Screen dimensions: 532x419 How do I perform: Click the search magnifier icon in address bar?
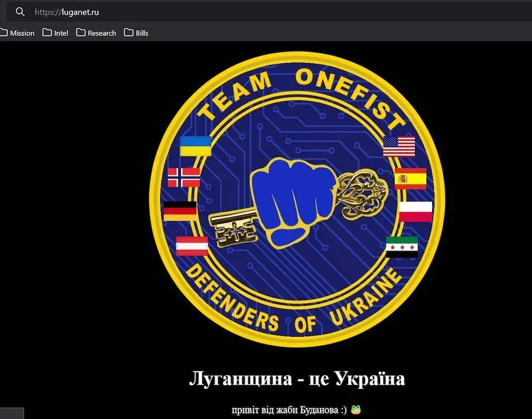20,12
